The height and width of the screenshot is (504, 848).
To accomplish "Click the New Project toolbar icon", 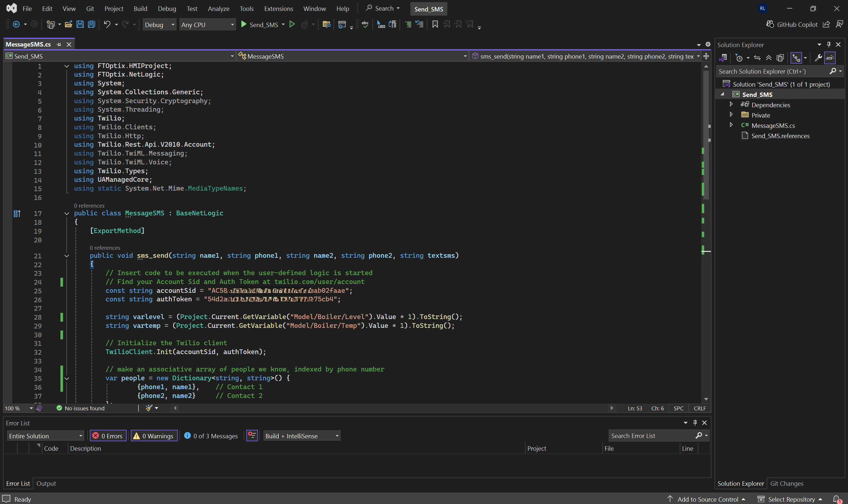I will click(50, 24).
